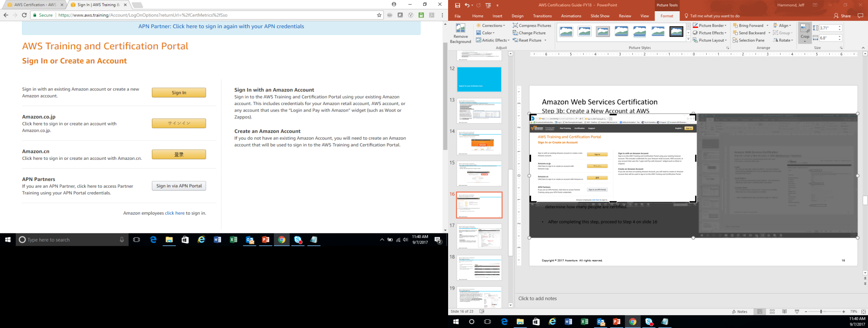
Task: Click the Amazon.cn 登录 button
Action: click(179, 154)
